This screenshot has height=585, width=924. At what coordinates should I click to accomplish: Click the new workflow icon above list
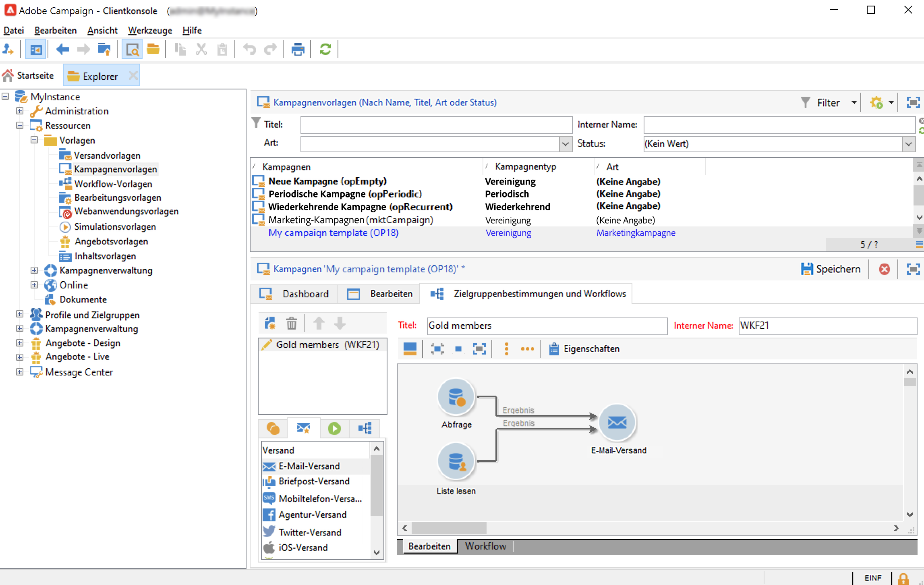270,323
